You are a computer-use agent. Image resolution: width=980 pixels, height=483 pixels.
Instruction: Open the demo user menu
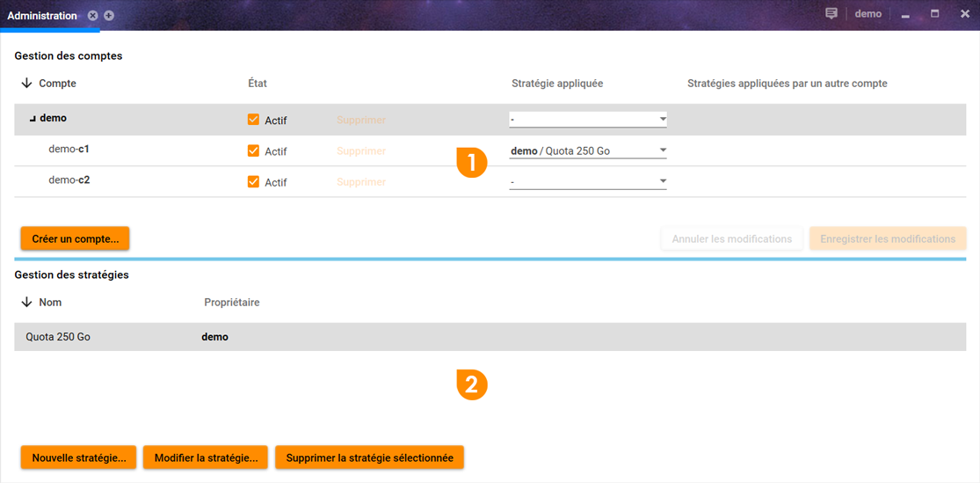point(867,14)
